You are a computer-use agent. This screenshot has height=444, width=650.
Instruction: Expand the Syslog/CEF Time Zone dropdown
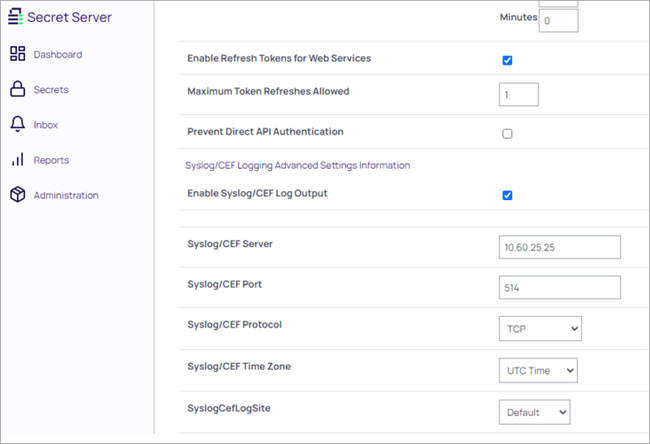(537, 370)
